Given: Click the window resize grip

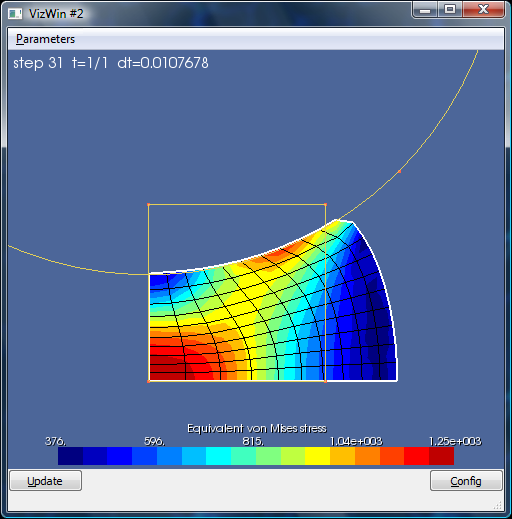Looking at the screenshot, I should (x=498, y=506).
